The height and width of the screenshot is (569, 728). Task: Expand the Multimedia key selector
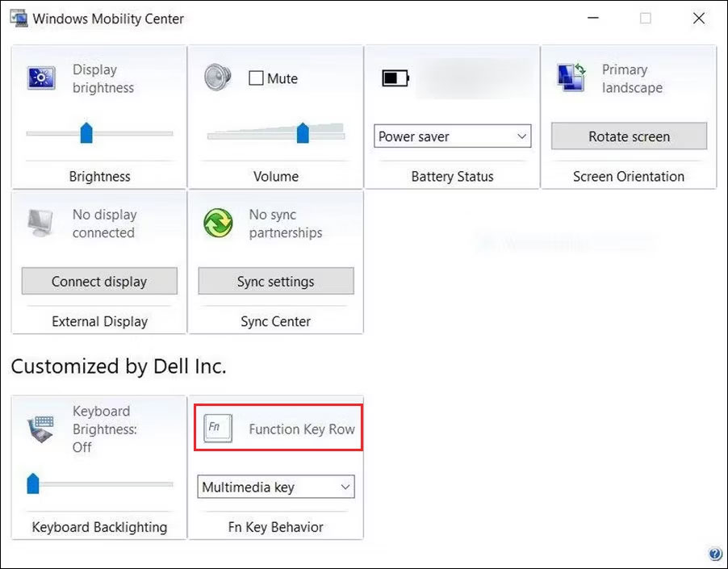(275, 487)
